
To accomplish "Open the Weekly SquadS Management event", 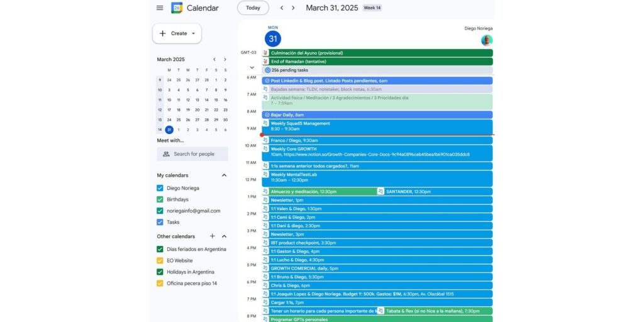I will point(377,126).
